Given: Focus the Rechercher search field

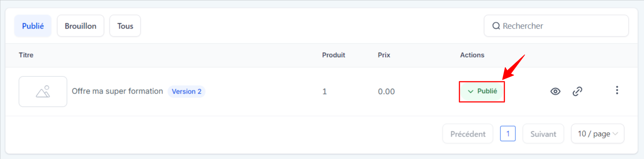Looking at the screenshot, I should tap(556, 26).
